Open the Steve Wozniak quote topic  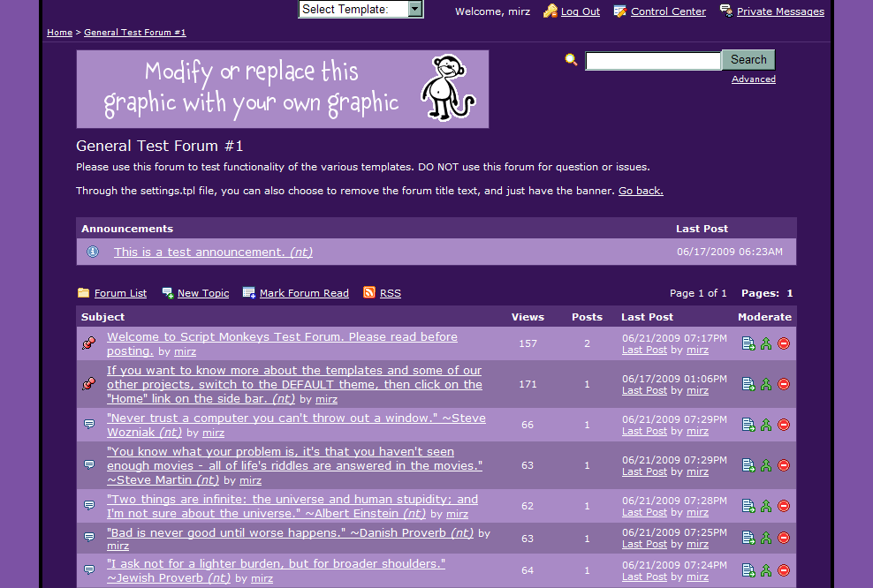click(x=296, y=425)
